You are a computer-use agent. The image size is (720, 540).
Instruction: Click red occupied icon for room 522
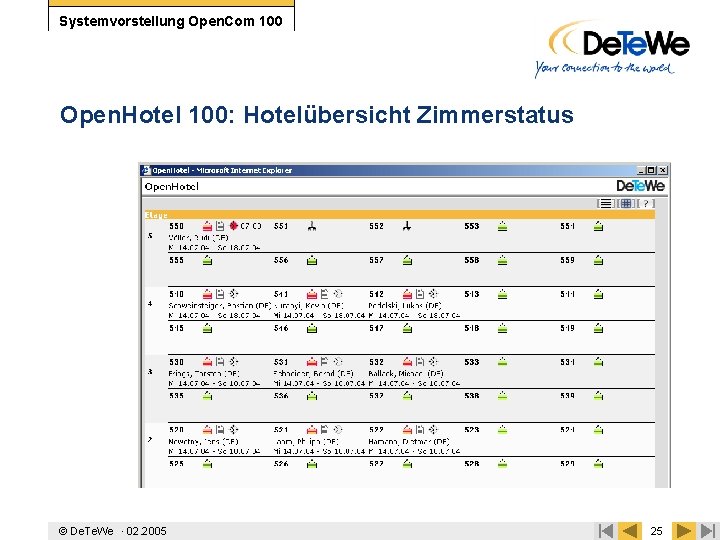coord(407,430)
